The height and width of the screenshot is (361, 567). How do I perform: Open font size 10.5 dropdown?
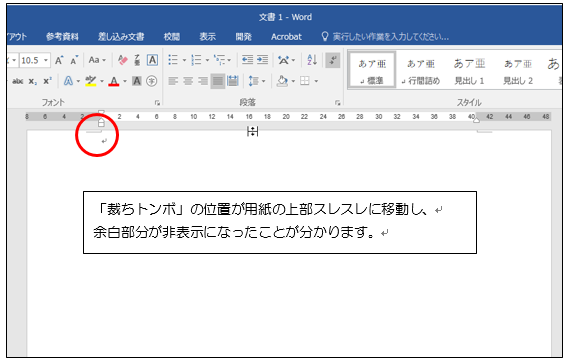tap(46, 60)
